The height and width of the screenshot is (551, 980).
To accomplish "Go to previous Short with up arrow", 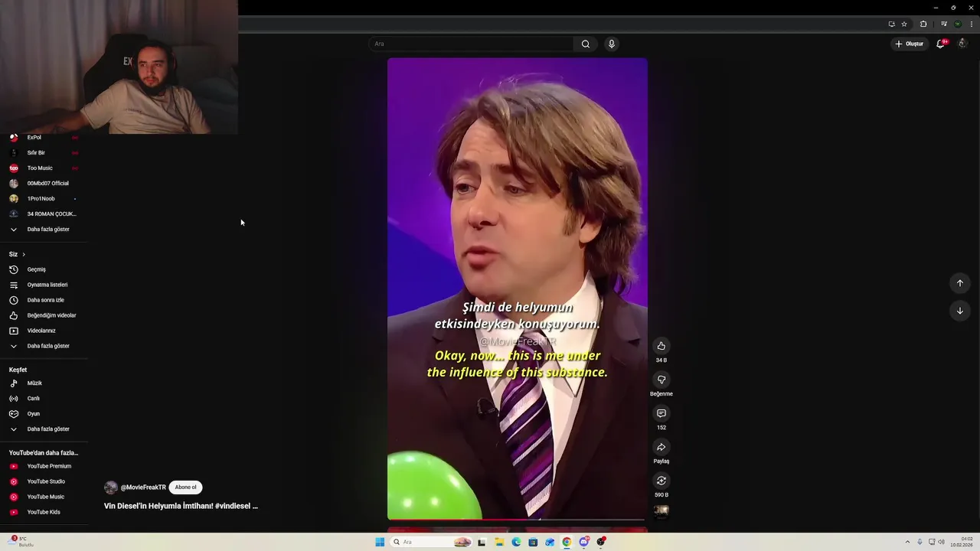I will [959, 283].
